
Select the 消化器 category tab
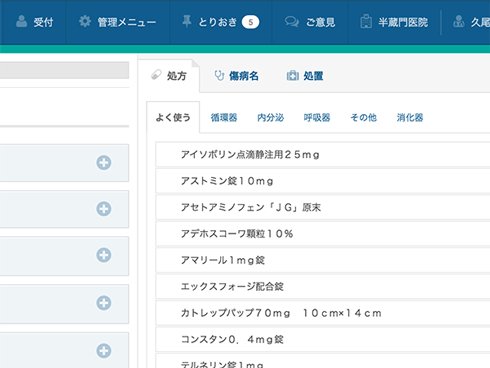click(410, 117)
